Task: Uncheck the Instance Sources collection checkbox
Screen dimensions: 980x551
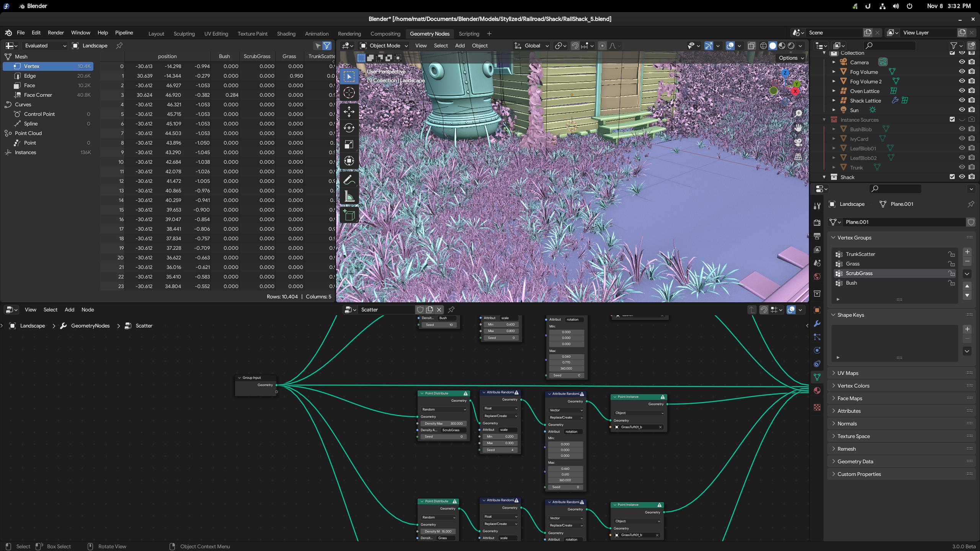Action: pyautogui.click(x=952, y=119)
